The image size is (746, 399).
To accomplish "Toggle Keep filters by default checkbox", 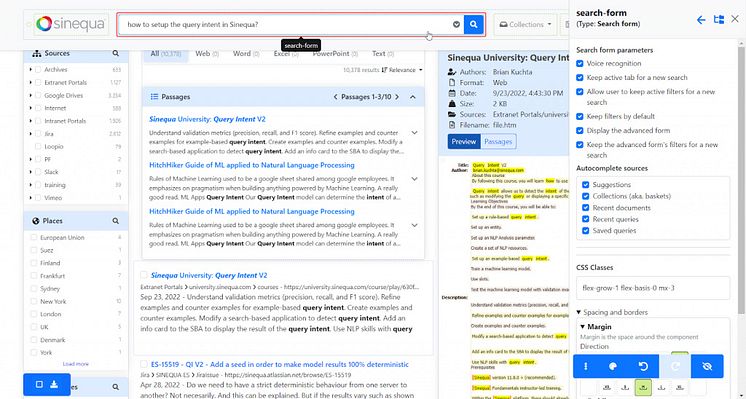I will coord(579,116).
